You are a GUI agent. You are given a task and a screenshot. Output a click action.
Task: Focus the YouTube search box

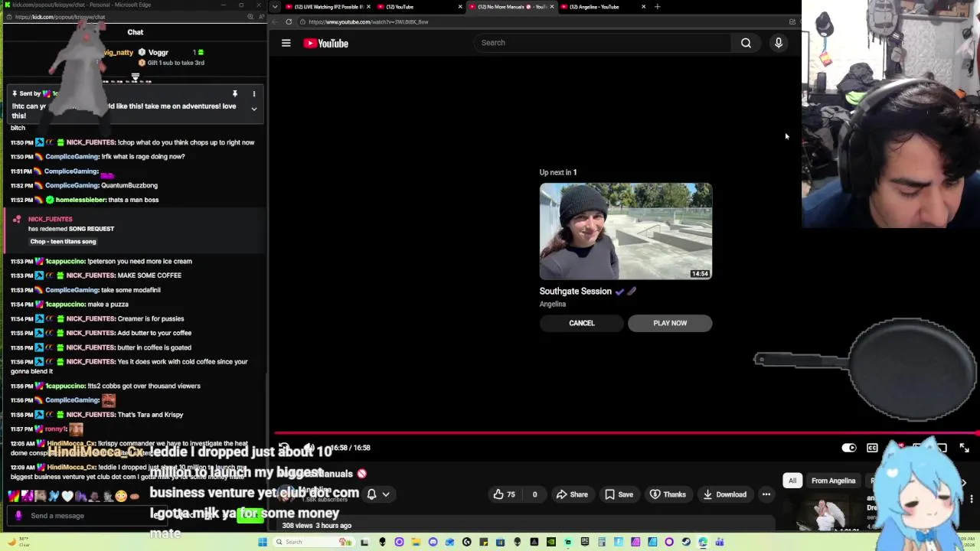601,43
